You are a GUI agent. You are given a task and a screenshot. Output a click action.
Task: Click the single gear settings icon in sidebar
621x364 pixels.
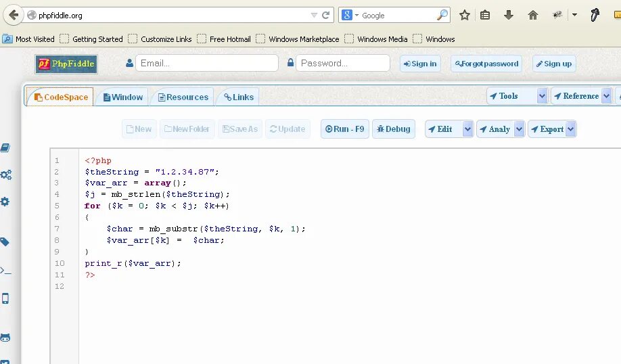pos(5,202)
